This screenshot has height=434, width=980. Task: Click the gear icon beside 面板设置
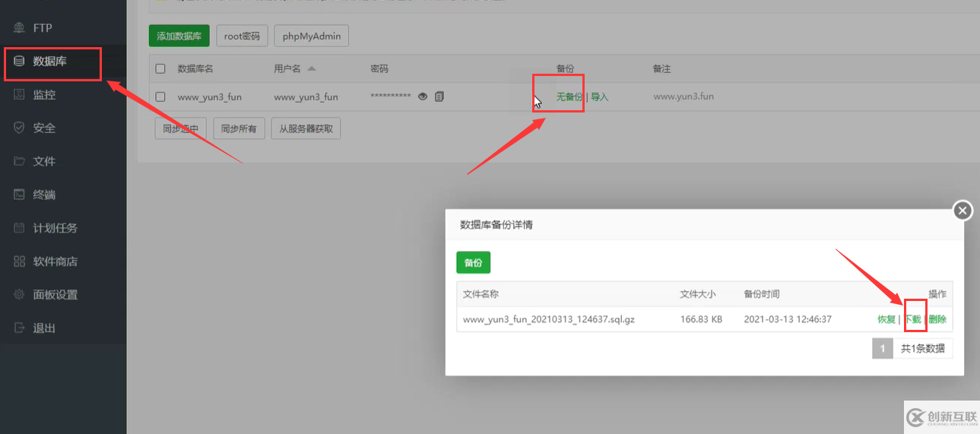pos(19,295)
